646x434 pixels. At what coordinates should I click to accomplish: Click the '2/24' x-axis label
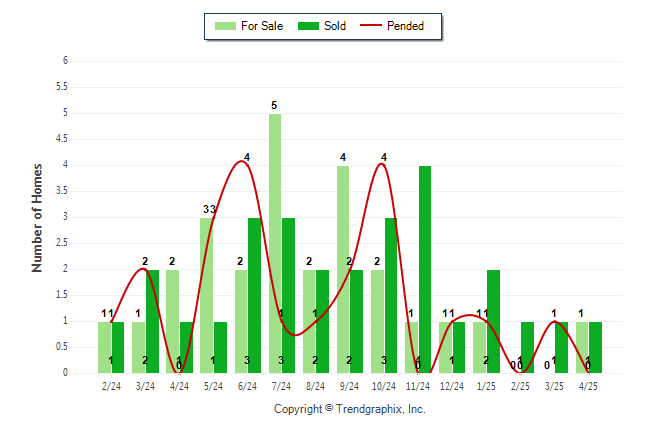(x=111, y=386)
